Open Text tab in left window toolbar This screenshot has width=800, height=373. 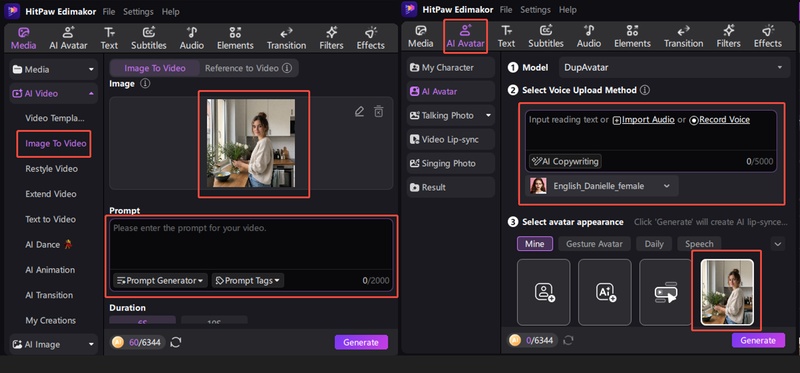pyautogui.click(x=109, y=38)
